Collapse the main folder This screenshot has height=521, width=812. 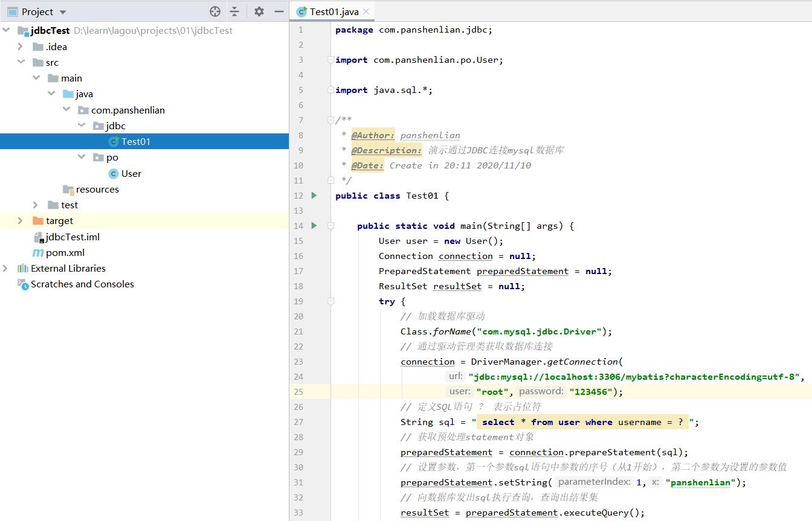(36, 78)
